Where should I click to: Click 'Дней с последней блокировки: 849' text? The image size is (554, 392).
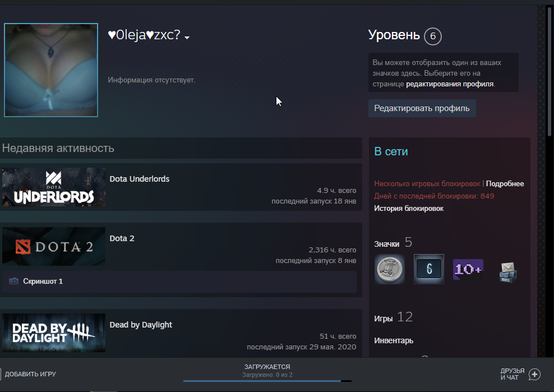click(434, 196)
